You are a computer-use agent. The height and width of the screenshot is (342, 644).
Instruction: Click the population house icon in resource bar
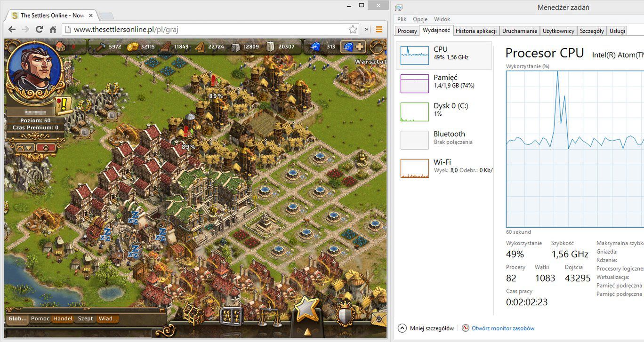tap(60, 47)
